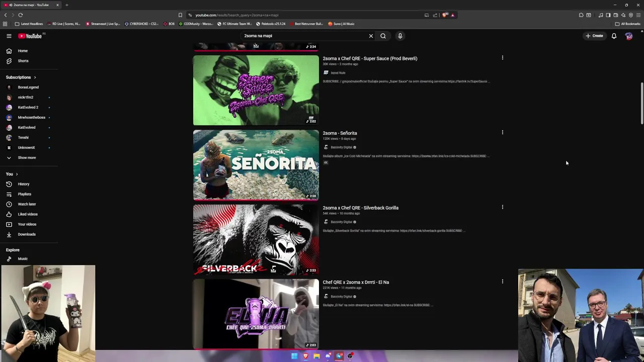Open YouTube notifications bell
644x362 pixels.
(614, 36)
